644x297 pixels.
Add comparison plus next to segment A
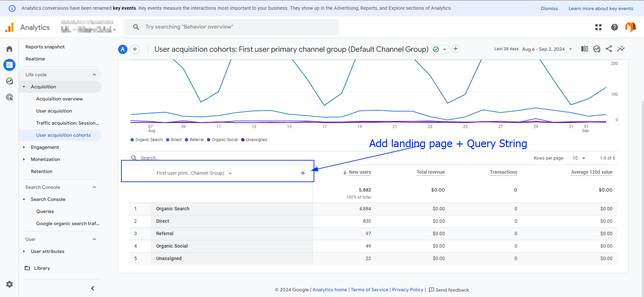(135, 49)
